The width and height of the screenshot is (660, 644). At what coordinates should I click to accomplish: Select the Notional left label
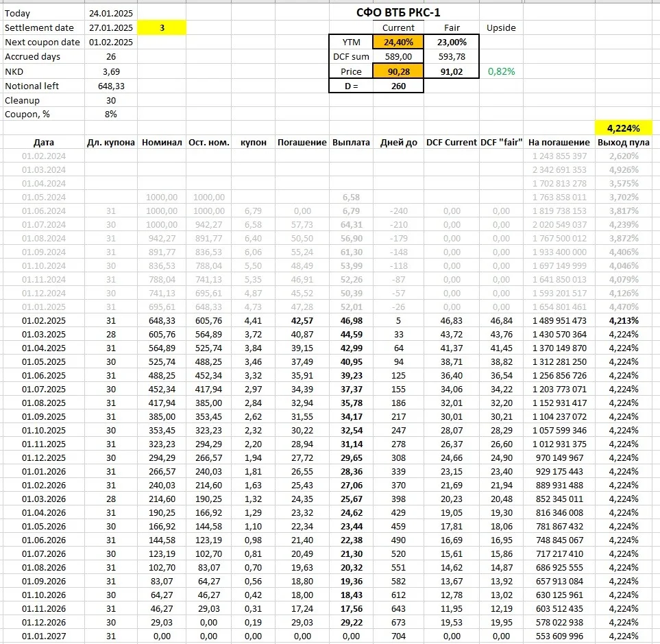[x=32, y=86]
